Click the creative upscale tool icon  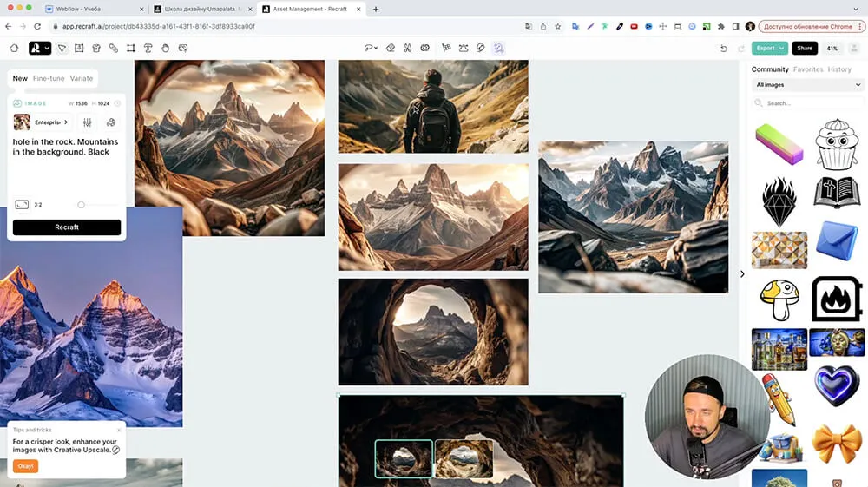pyautogui.click(x=464, y=48)
